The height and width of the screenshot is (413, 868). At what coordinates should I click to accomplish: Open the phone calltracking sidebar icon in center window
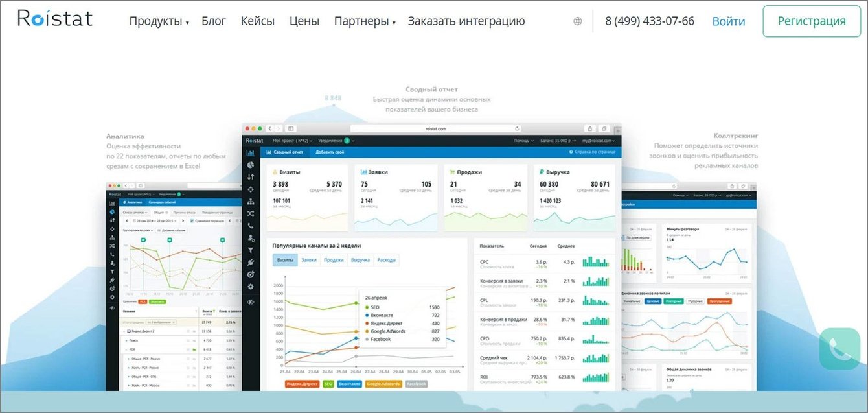[251, 226]
